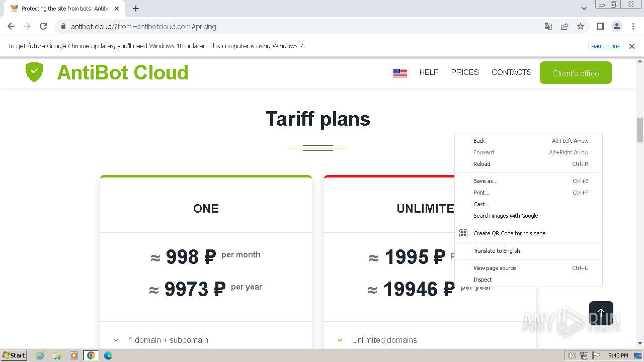Open Windows Media Player taskbar icon

point(73,355)
